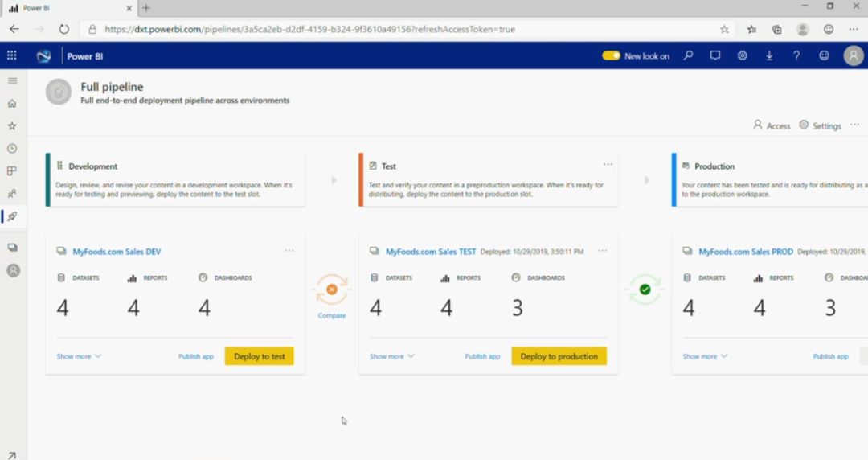
Task: Click the expand arrow at sidebar bottom
Action: [x=11, y=455]
